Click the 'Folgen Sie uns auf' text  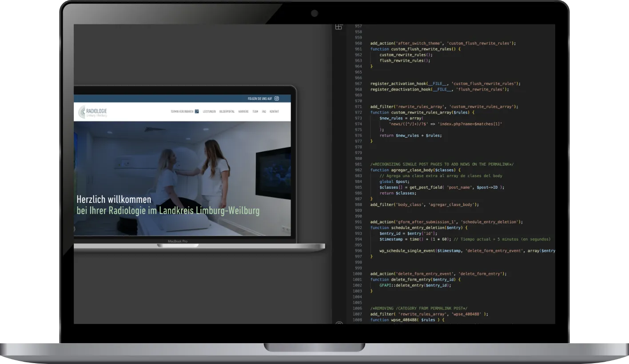click(259, 99)
